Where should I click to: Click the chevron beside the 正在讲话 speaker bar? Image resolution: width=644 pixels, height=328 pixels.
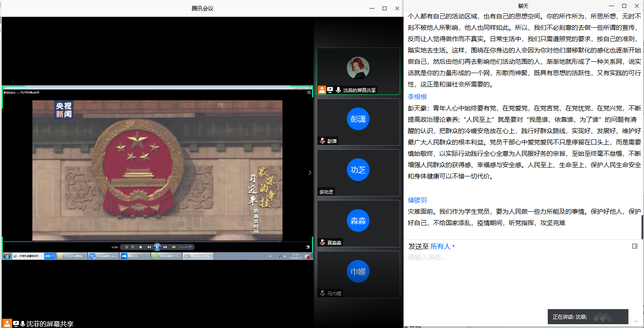636,321
